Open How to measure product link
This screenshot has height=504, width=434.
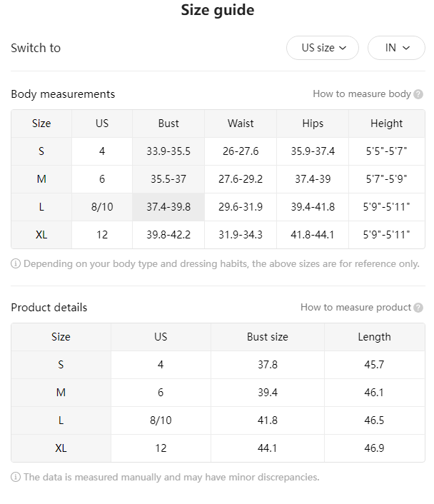[356, 307]
